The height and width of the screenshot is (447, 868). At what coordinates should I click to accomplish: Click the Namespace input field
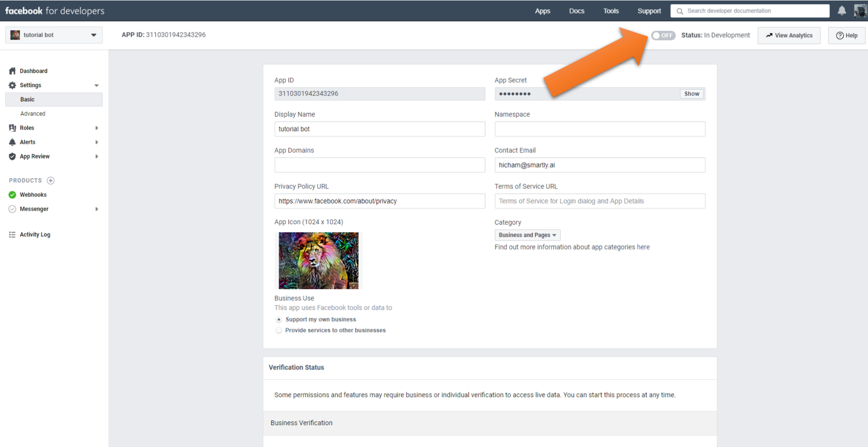(x=600, y=129)
